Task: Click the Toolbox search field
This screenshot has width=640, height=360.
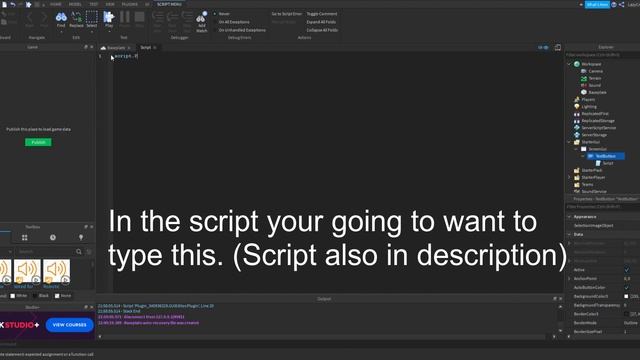Action: pos(46,252)
